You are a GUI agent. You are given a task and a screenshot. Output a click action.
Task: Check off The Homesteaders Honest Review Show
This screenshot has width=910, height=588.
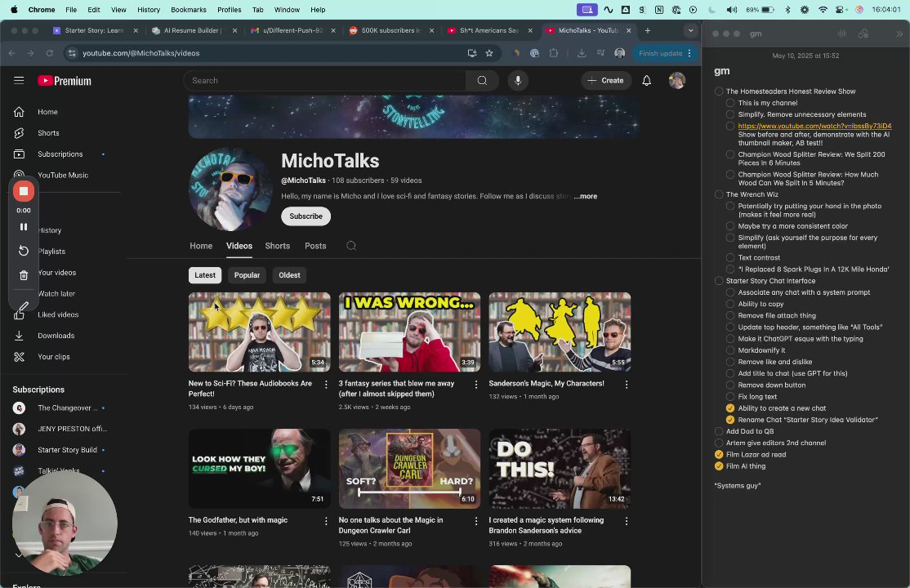[719, 91]
